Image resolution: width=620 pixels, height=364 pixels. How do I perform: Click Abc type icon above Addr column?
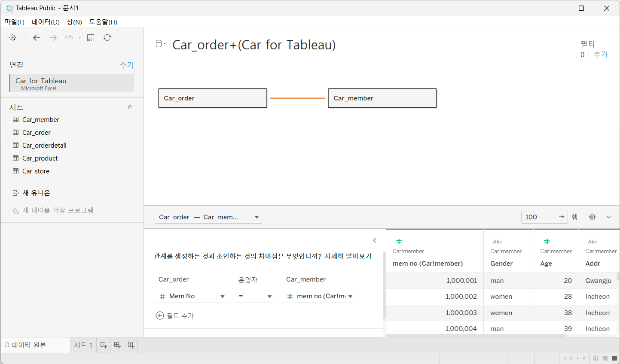click(x=593, y=242)
